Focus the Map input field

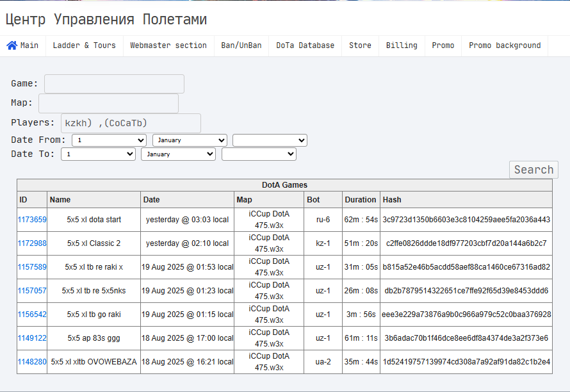pos(108,103)
